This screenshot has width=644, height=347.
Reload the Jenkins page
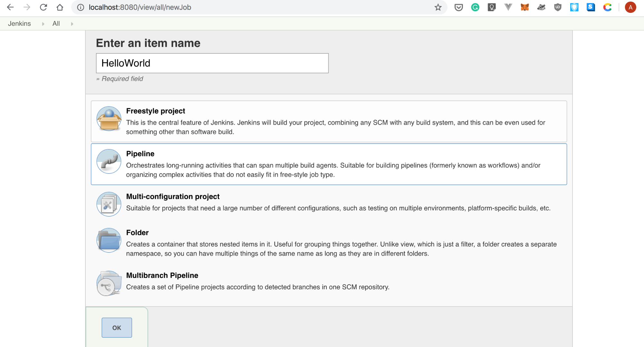(43, 7)
